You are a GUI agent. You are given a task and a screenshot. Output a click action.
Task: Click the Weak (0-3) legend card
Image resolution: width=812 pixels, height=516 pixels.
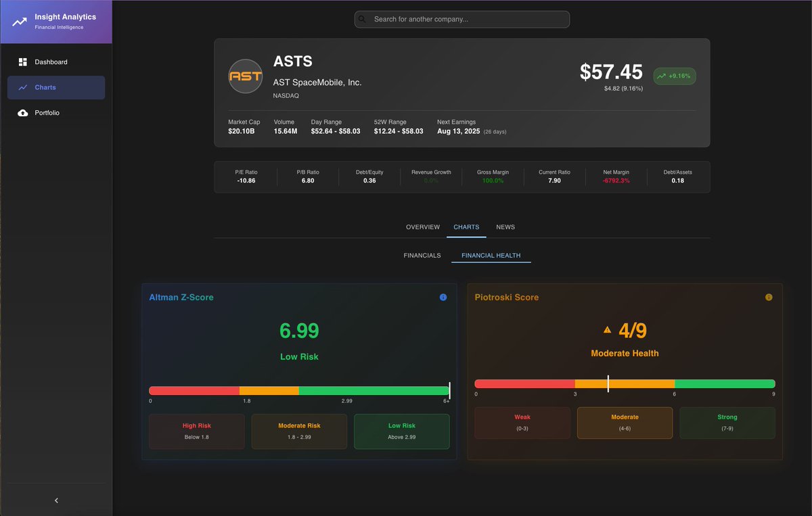point(522,423)
